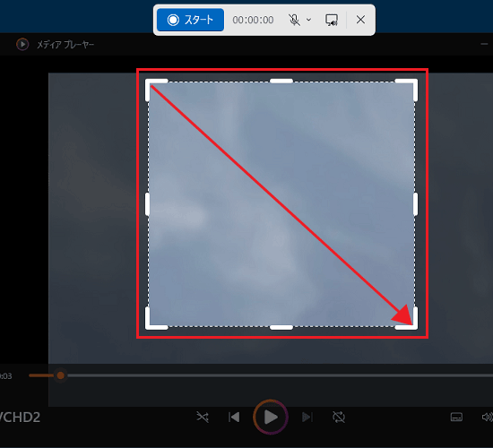This screenshot has height=448, width=493.
Task: Click the Media Player app icon
Action: (22, 44)
